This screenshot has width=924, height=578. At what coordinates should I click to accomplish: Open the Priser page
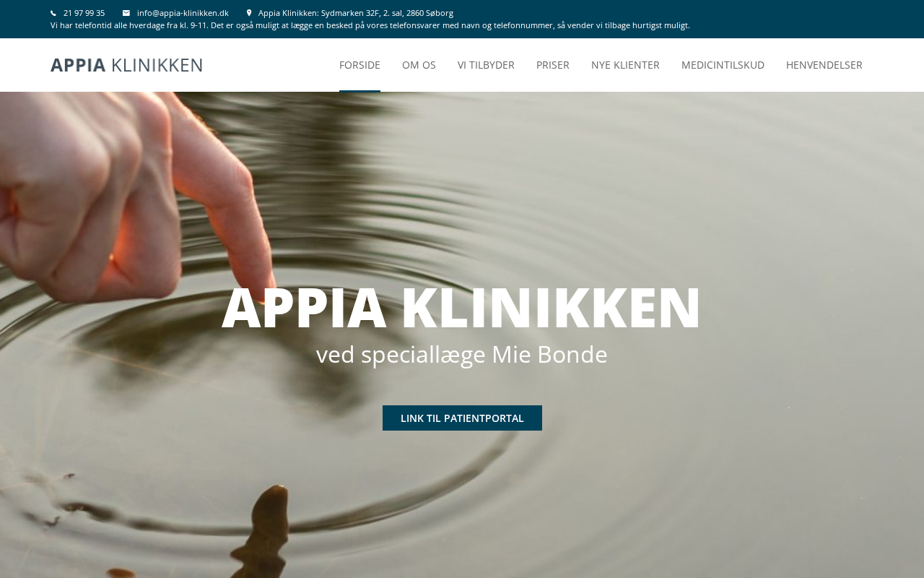553,65
